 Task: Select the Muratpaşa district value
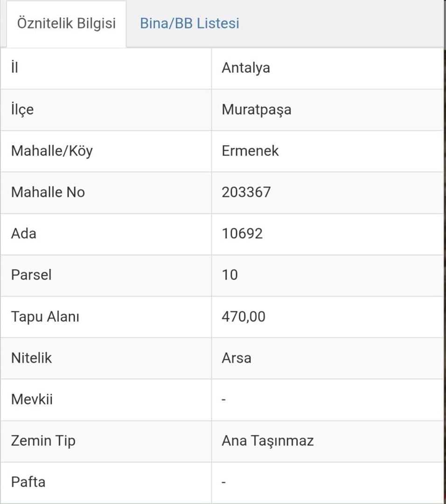point(256,110)
